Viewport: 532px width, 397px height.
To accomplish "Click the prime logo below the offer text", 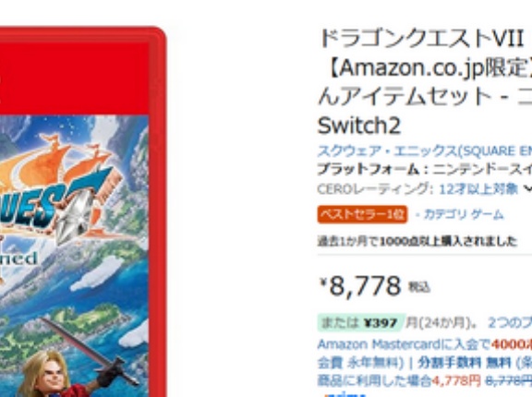I will click(x=345, y=394).
